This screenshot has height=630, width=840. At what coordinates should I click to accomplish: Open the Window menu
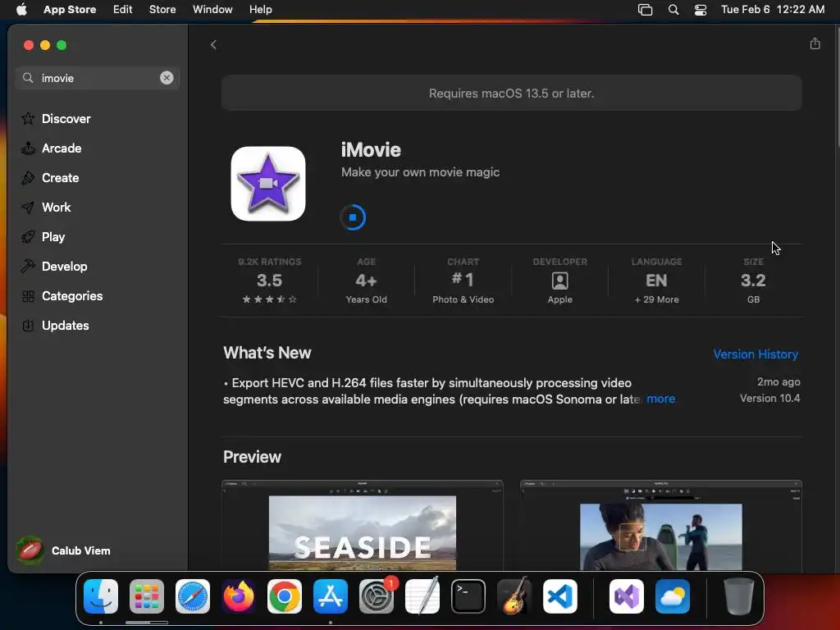point(212,9)
